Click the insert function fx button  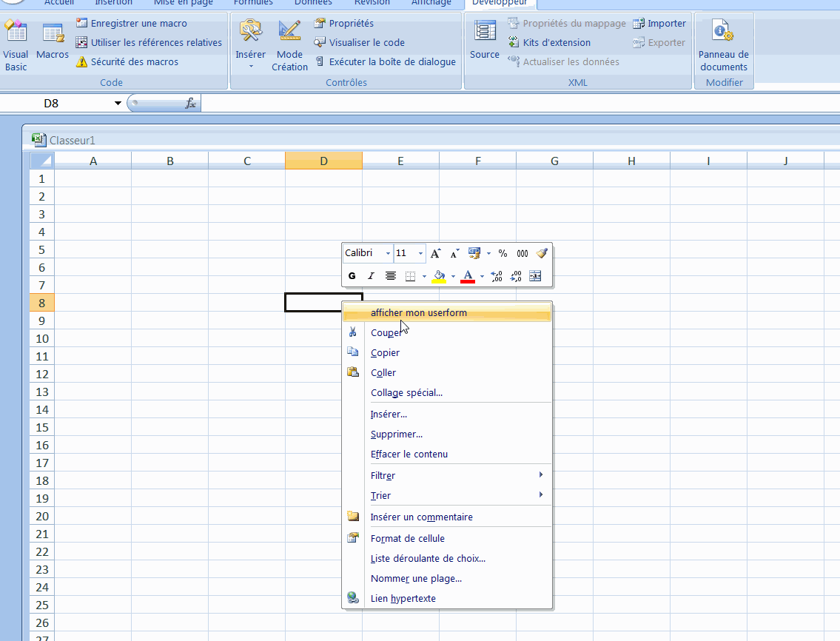191,104
